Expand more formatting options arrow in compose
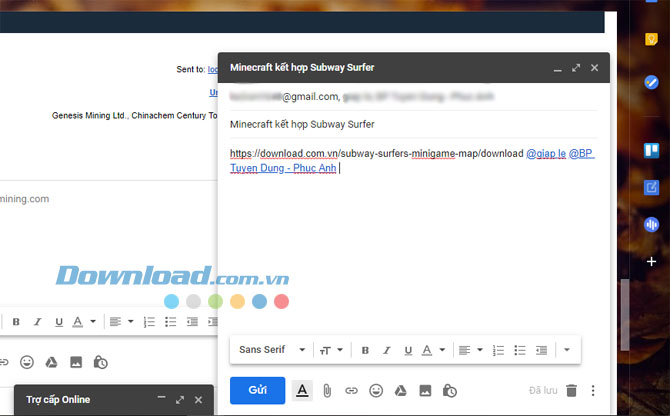The image size is (670, 416). [567, 350]
